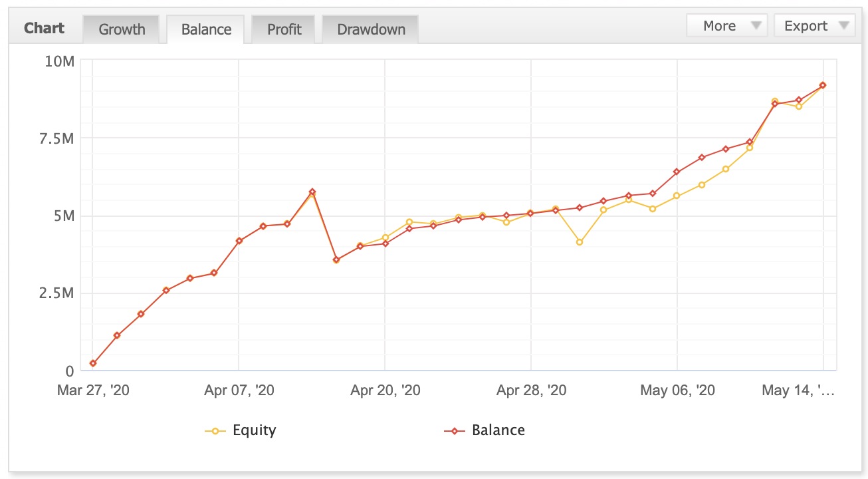Click the balance data point at May 06
This screenshot has width=868, height=479.
677,172
